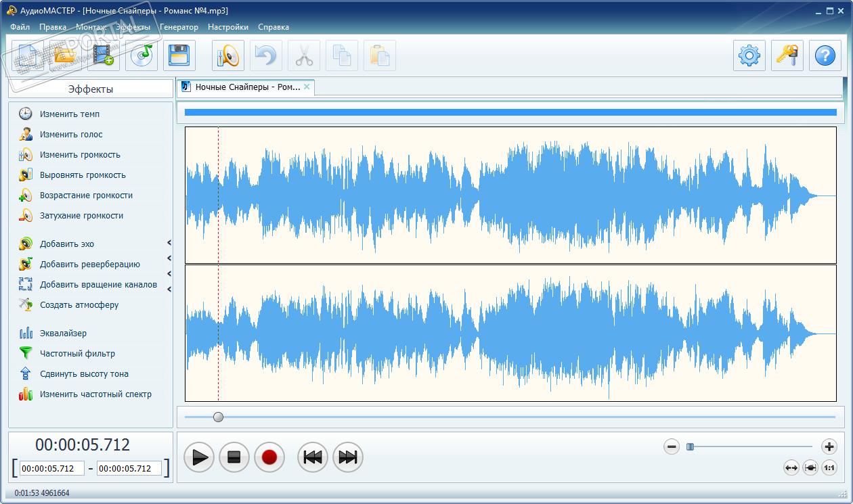Start playback with the Play button
Image resolution: width=853 pixels, height=504 pixels.
[x=199, y=457]
